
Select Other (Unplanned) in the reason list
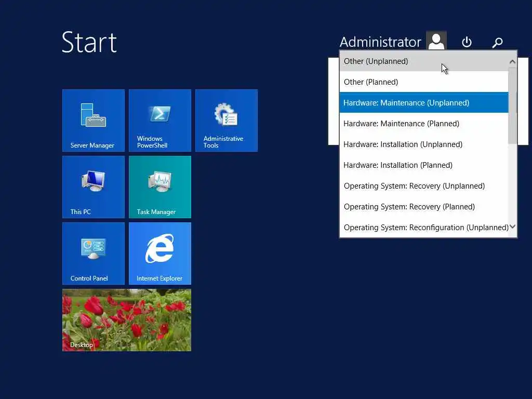pos(424,61)
